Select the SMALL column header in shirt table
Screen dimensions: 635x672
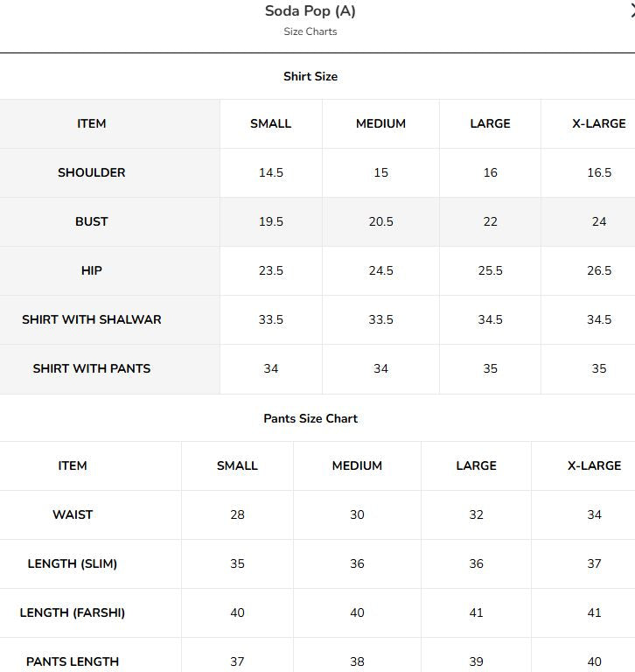[x=271, y=123]
